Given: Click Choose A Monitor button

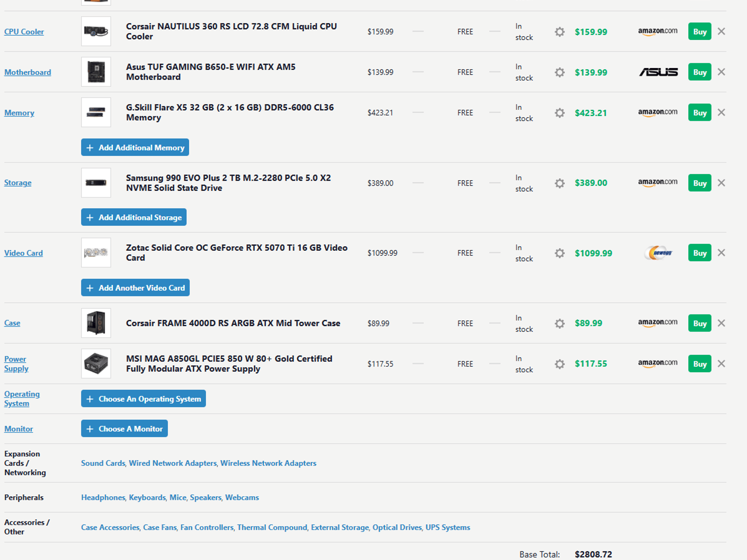Looking at the screenshot, I should (124, 428).
